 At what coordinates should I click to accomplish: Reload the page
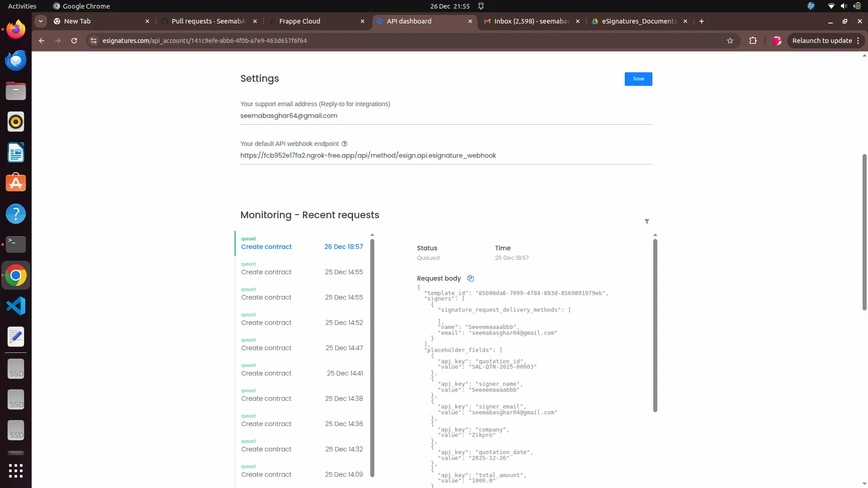74,41
